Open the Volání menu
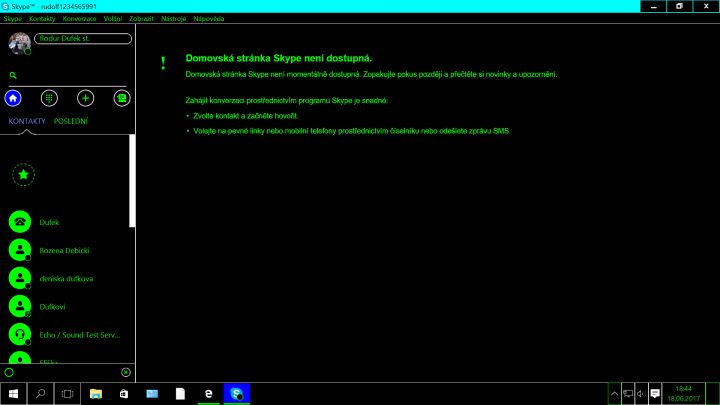720x405 pixels. click(112, 19)
